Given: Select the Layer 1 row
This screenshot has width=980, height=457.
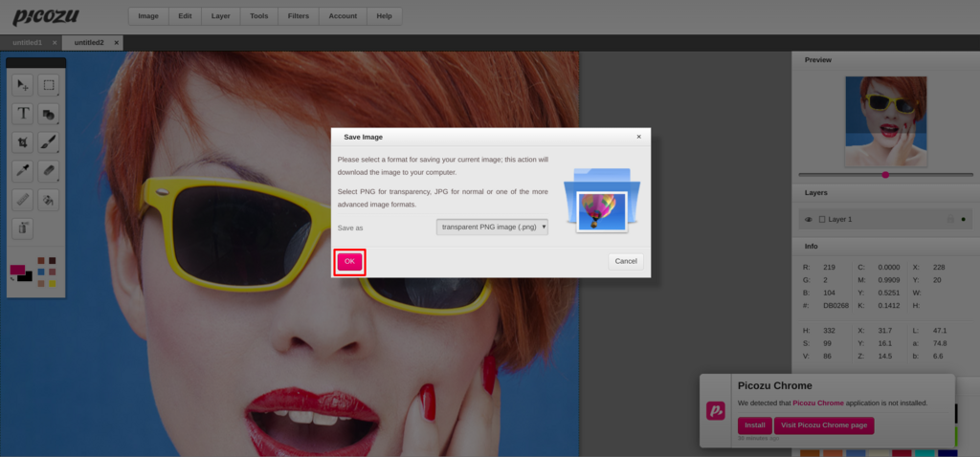Looking at the screenshot, I should [885, 220].
